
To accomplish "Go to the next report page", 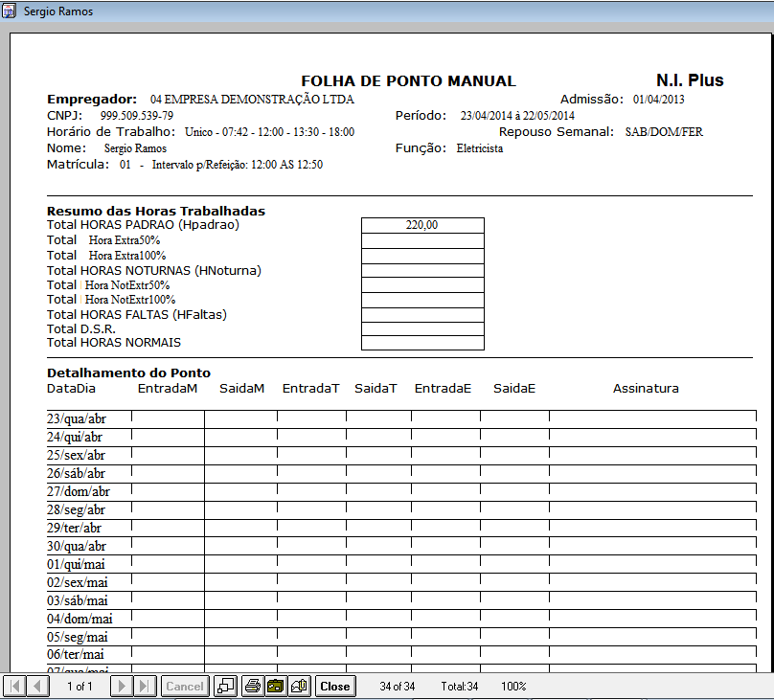I will point(122,687).
